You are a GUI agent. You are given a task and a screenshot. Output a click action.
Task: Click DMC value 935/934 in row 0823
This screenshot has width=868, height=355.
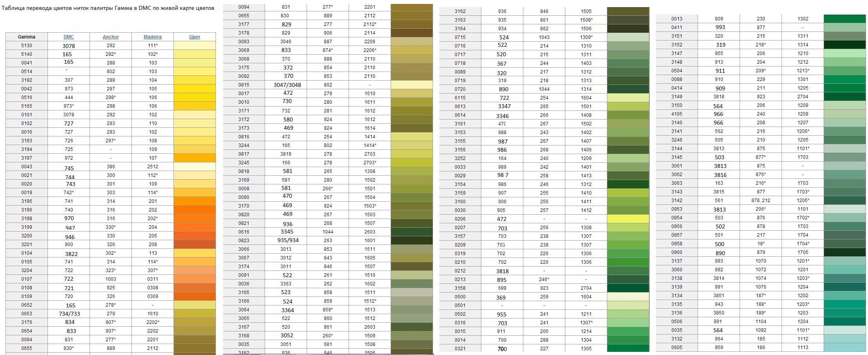pos(288,241)
